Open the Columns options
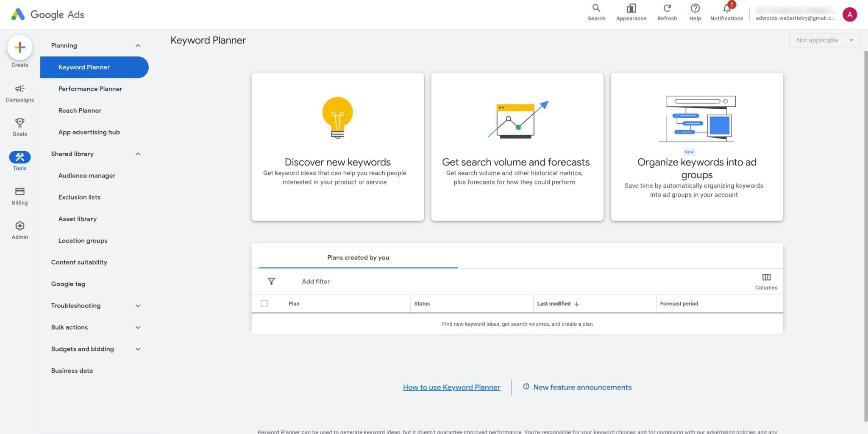Viewport: 868px width, 434px height. [766, 281]
